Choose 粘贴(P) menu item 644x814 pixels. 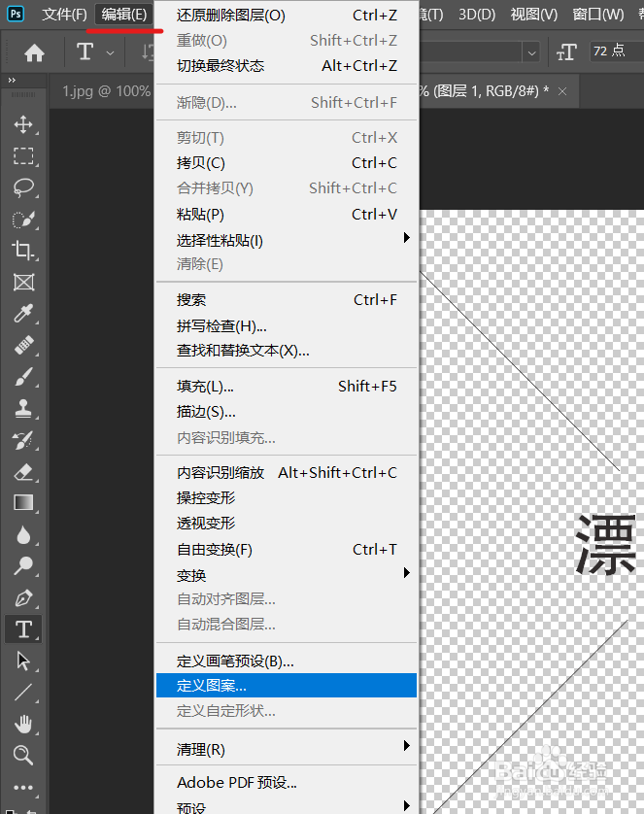pos(286,214)
